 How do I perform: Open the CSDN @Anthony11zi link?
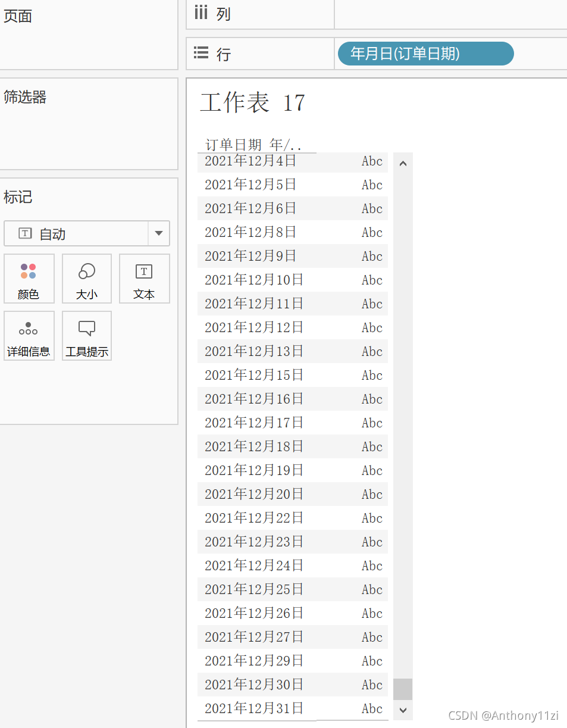pos(505,714)
